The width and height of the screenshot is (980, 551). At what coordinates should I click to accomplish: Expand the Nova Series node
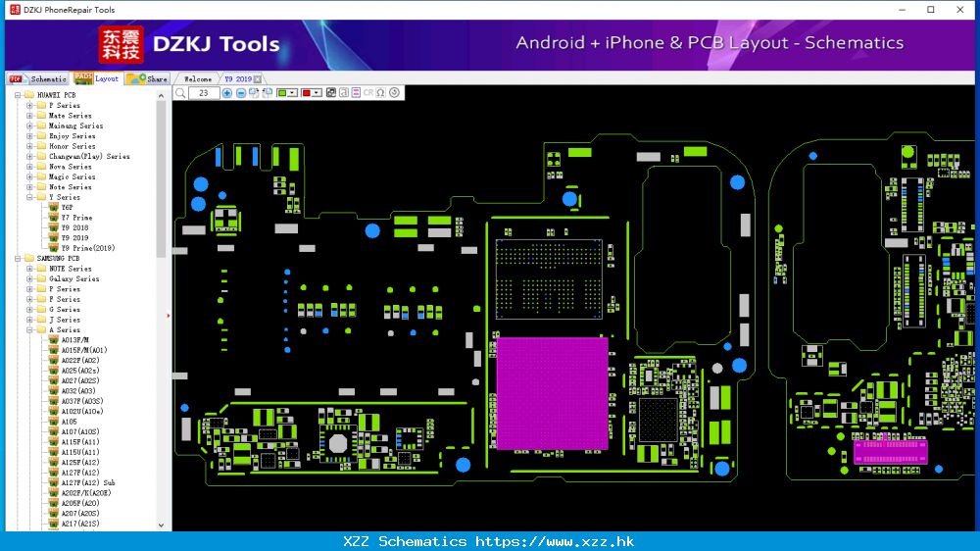[29, 167]
